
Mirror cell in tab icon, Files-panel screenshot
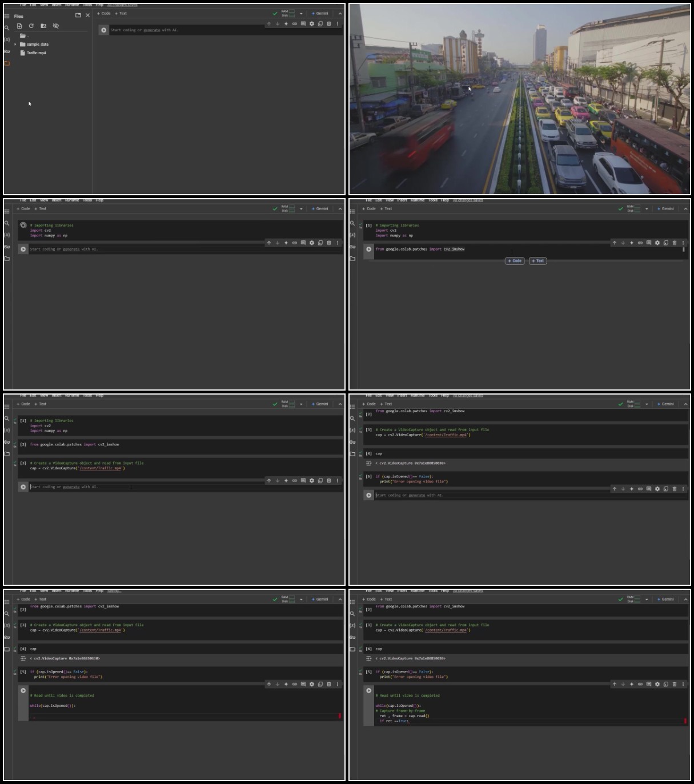point(320,23)
